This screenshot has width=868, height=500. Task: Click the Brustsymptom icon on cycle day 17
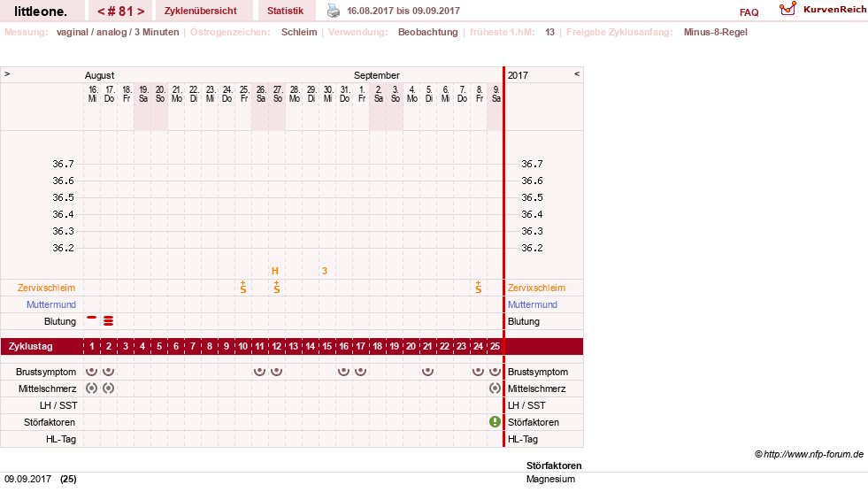360,372
